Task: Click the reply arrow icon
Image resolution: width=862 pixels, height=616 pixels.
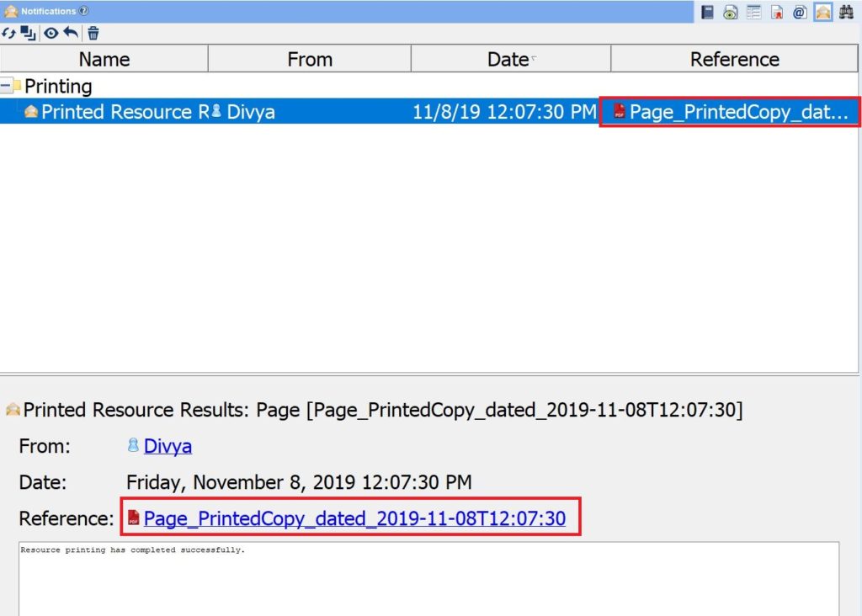Action: [x=72, y=33]
